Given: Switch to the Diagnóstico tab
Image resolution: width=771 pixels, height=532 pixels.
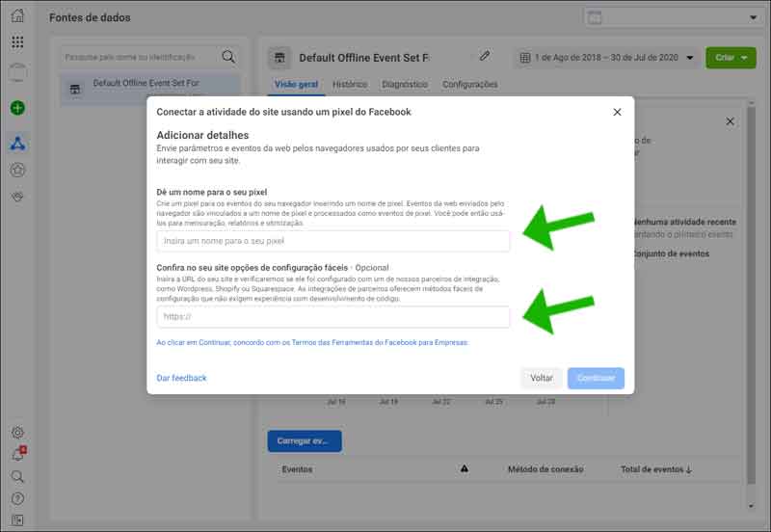Looking at the screenshot, I should [405, 85].
